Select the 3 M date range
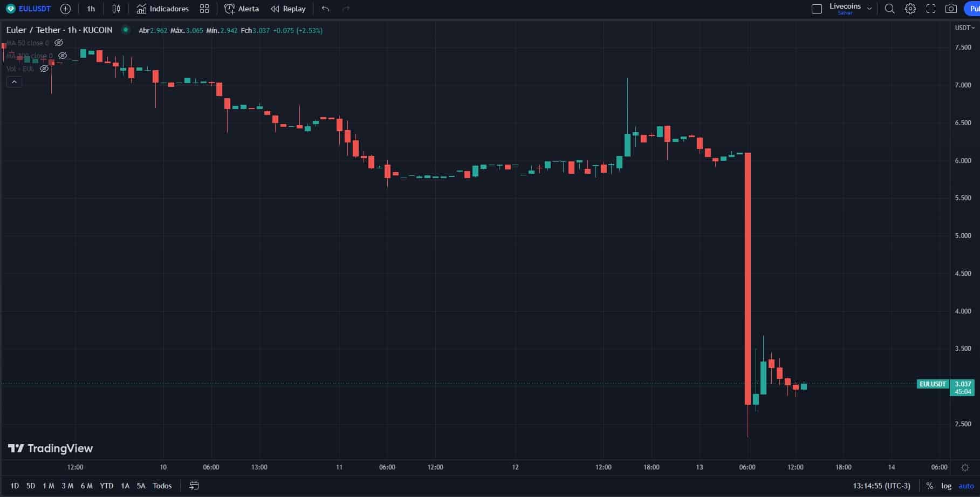This screenshot has width=980, height=497. pyautogui.click(x=67, y=486)
